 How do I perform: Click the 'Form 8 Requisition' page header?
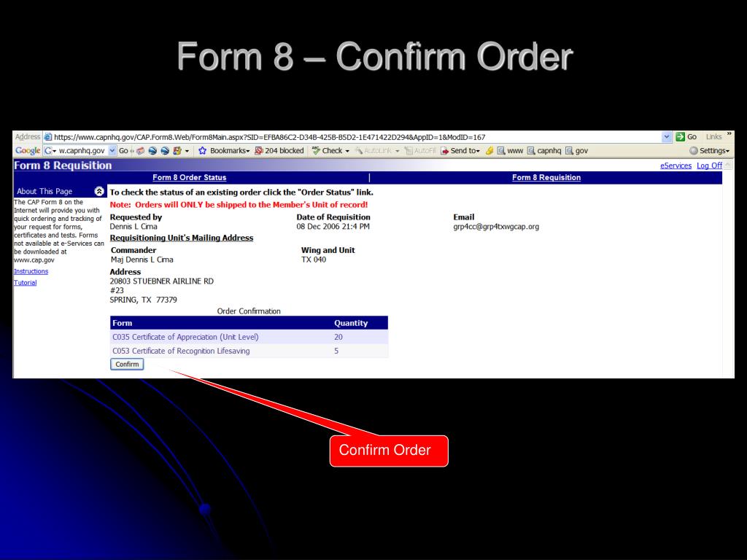pos(63,166)
